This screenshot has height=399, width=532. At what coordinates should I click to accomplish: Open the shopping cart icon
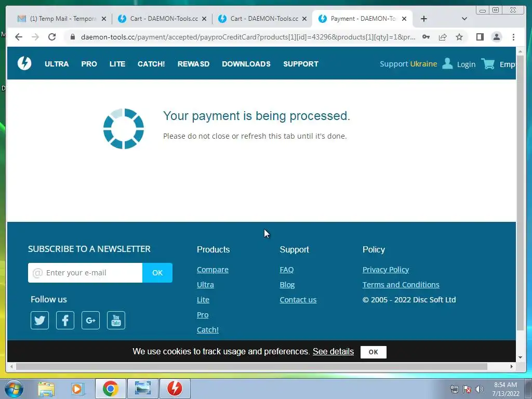pyautogui.click(x=488, y=63)
